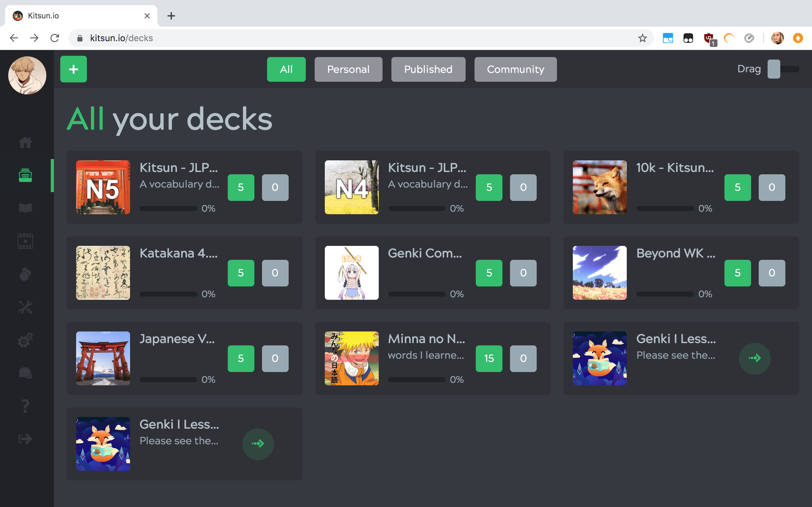The height and width of the screenshot is (507, 812).
Task: Open the Published decks filter
Action: point(428,69)
